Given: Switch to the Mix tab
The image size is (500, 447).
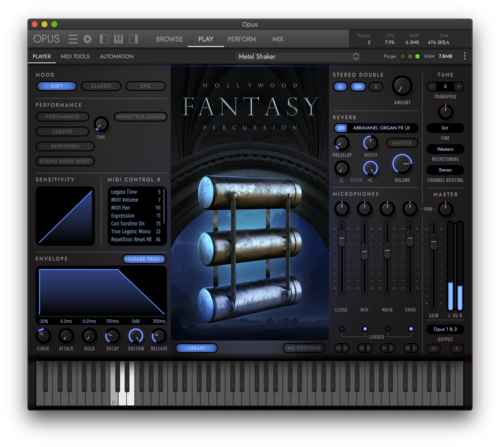Looking at the screenshot, I should pos(277,39).
